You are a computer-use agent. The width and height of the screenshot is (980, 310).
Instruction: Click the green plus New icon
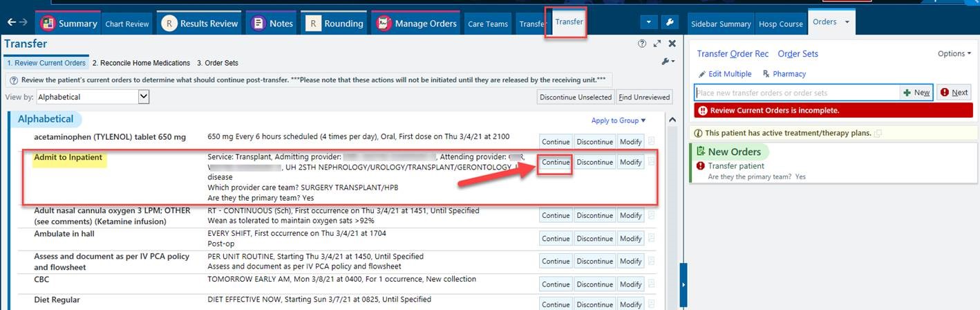(x=907, y=93)
